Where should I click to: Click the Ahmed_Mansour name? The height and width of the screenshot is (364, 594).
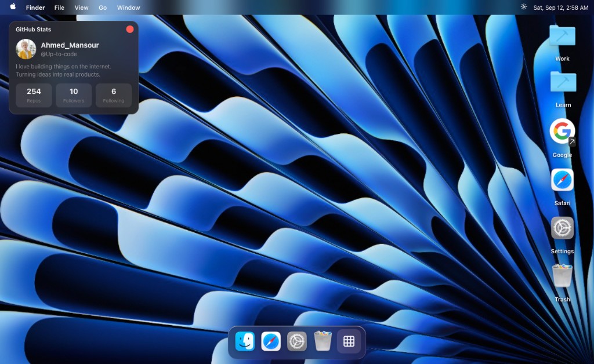(70, 45)
